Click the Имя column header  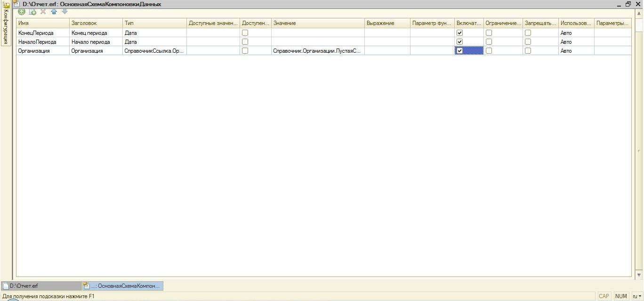(x=42, y=23)
